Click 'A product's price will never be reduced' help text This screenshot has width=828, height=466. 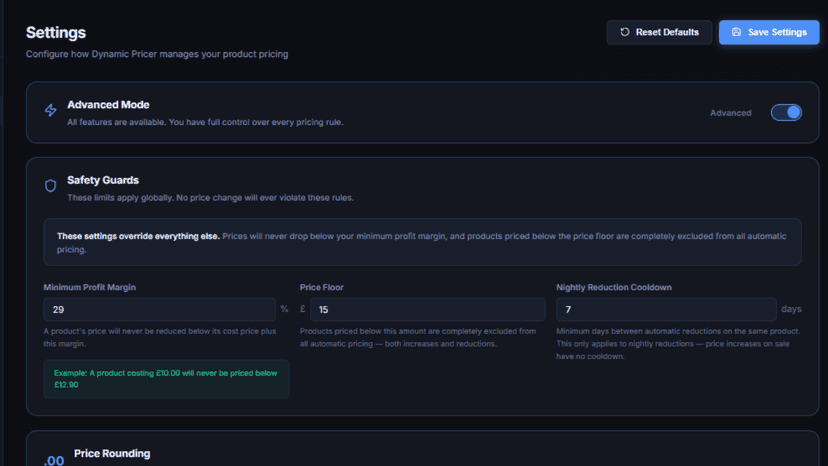pos(159,338)
